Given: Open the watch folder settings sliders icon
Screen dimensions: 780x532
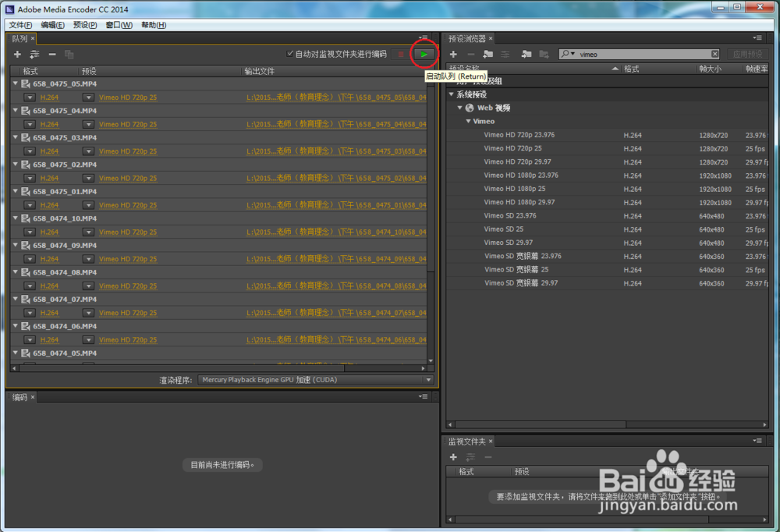Looking at the screenshot, I should pos(470,457).
